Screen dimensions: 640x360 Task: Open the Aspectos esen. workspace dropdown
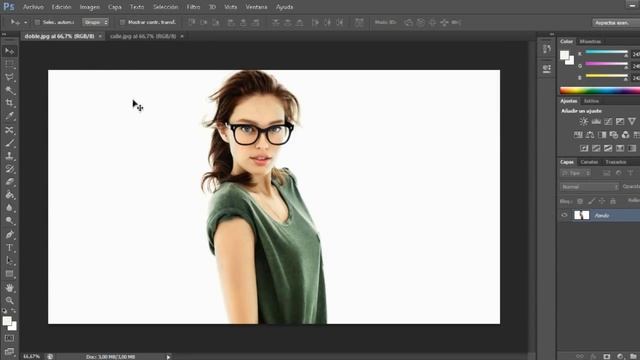pyautogui.click(x=616, y=23)
